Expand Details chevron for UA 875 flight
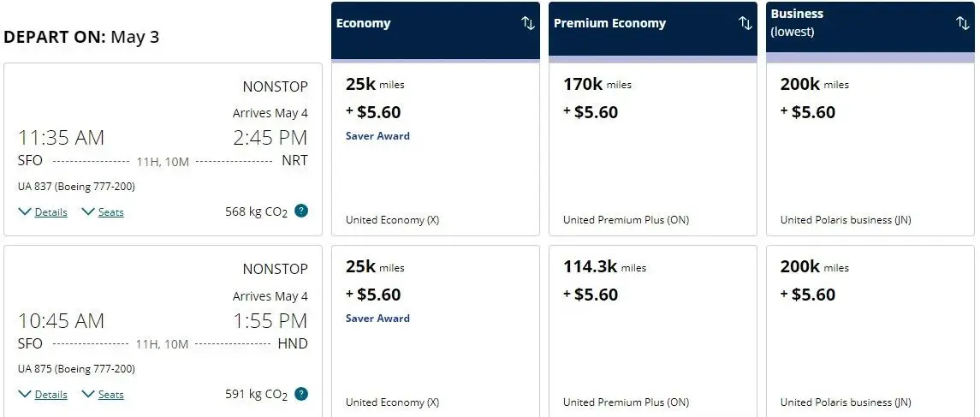 43,395
